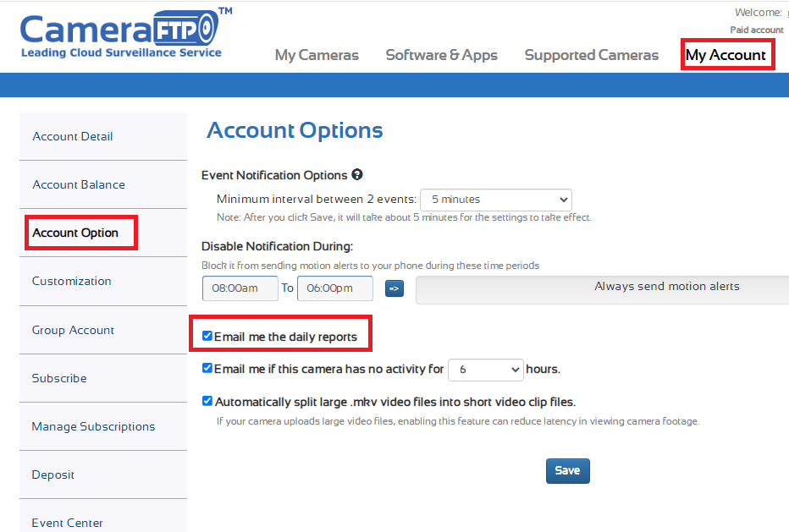
Task: Open Manage Subscriptions page
Action: click(x=93, y=426)
